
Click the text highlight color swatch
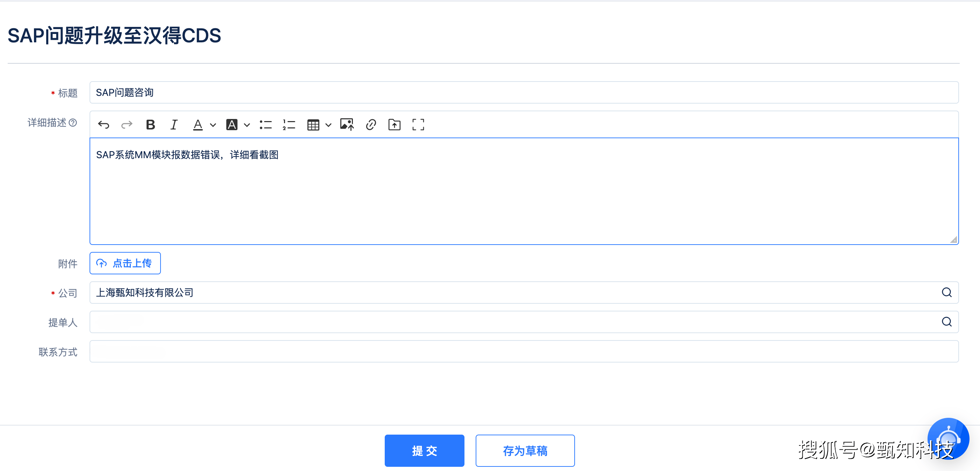coord(232,125)
